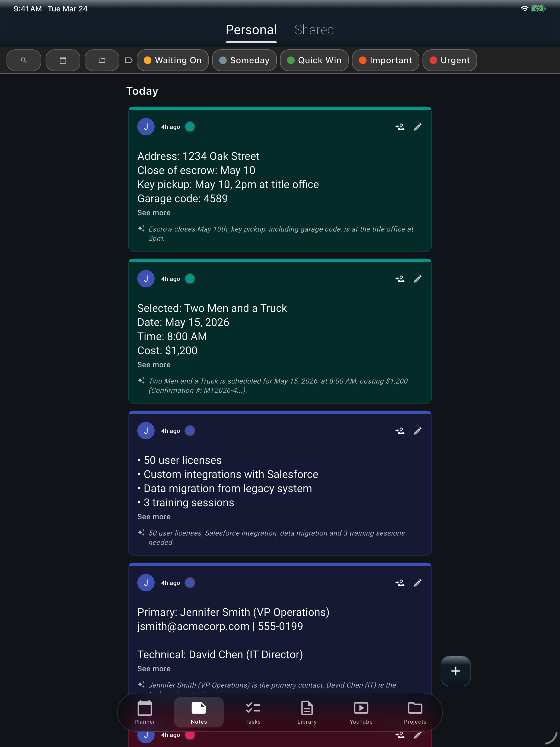
Task: Expand See more on the escrow note
Action: coord(154,213)
